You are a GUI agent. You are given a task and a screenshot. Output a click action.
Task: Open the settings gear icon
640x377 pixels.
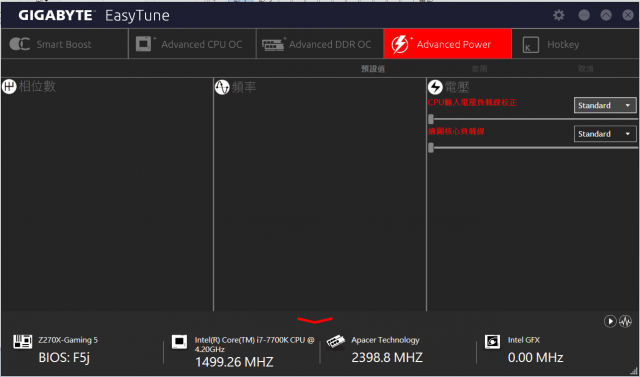pos(558,16)
